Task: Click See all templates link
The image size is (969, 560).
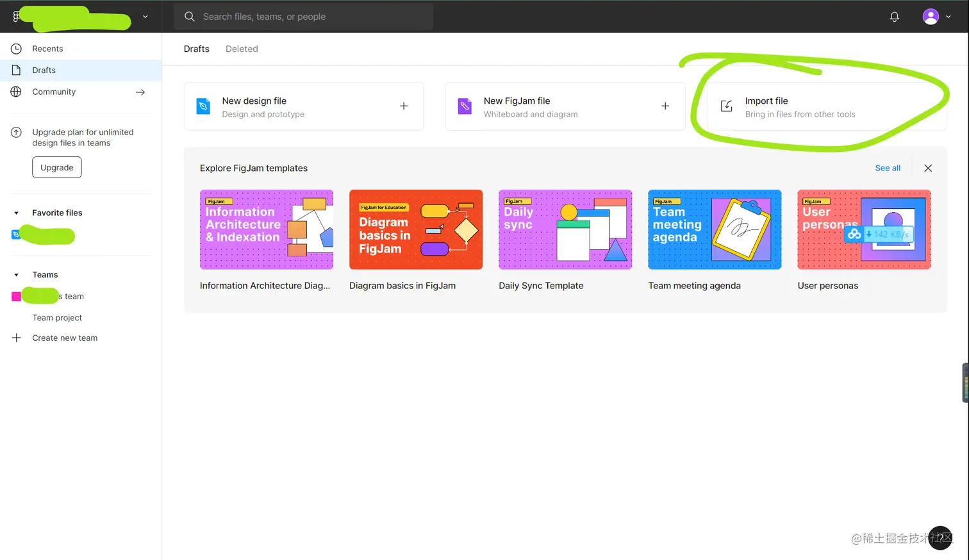Action: click(888, 168)
